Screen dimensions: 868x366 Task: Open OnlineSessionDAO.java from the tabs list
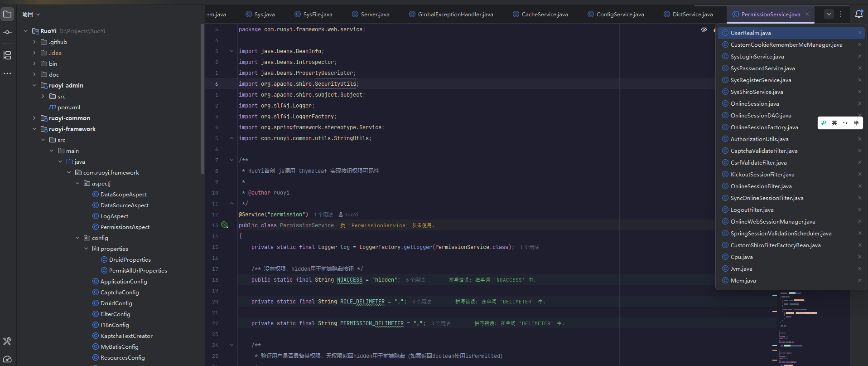click(x=791, y=115)
